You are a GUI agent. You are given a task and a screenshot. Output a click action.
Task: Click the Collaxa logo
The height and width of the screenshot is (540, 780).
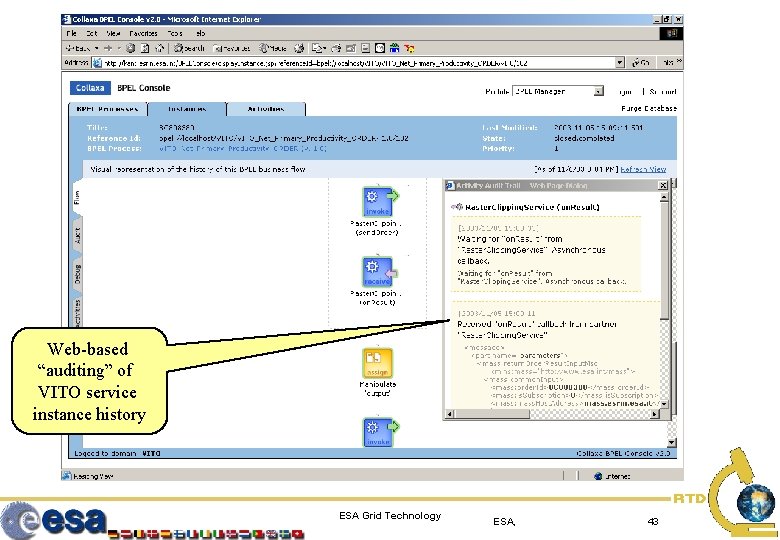[90, 88]
